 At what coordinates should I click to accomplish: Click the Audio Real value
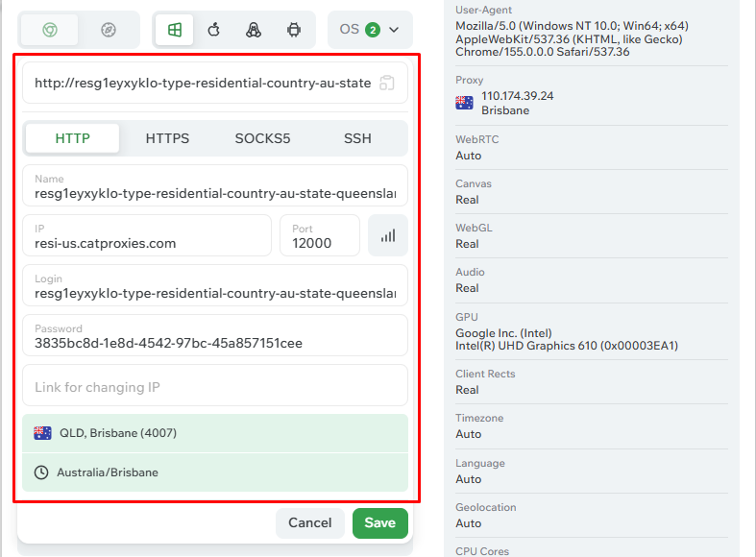[467, 288]
